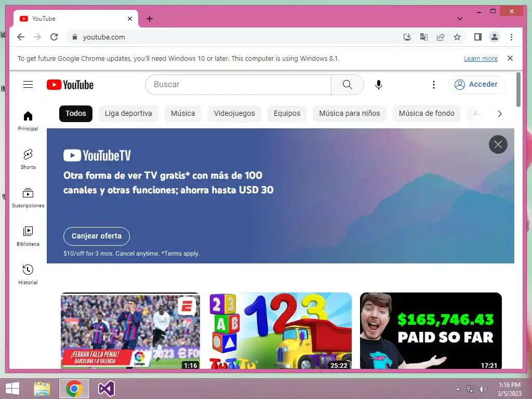The height and width of the screenshot is (399, 532).
Task: Click the search magnifier button
Action: pos(347,85)
